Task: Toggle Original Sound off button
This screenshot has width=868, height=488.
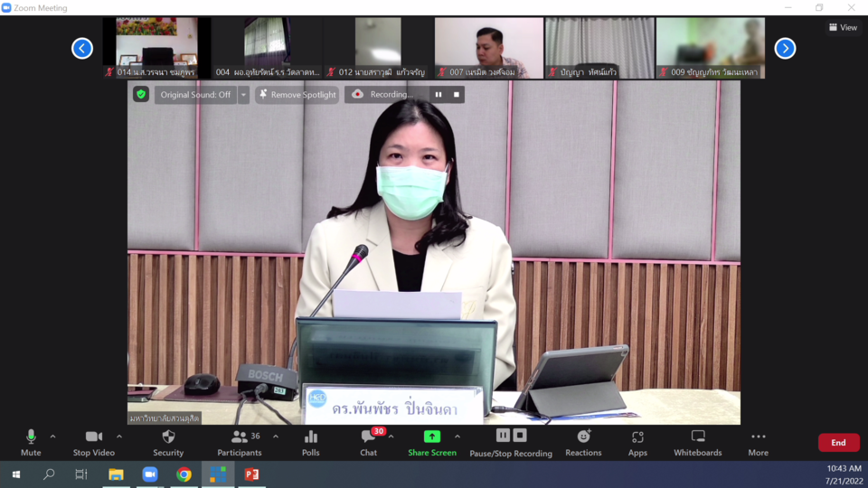Action: (x=195, y=95)
